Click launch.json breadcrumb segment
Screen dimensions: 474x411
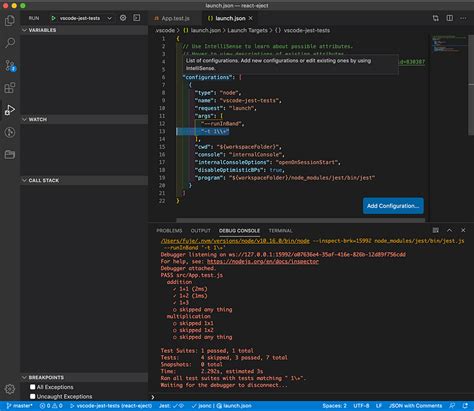pyautogui.click(x=202, y=30)
